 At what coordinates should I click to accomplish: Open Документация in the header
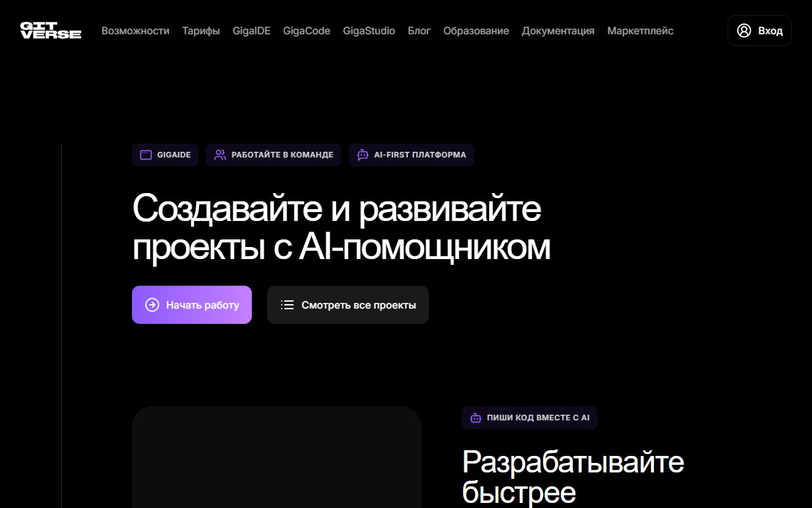pos(558,30)
